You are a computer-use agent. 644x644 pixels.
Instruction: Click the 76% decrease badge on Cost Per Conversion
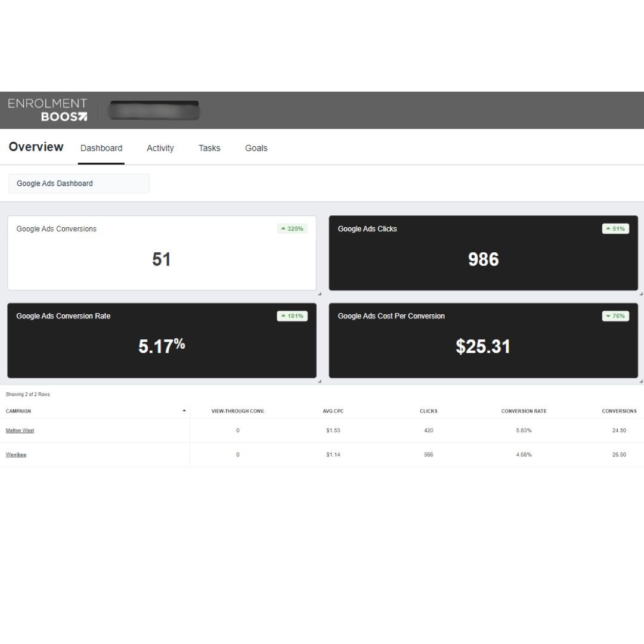(615, 316)
